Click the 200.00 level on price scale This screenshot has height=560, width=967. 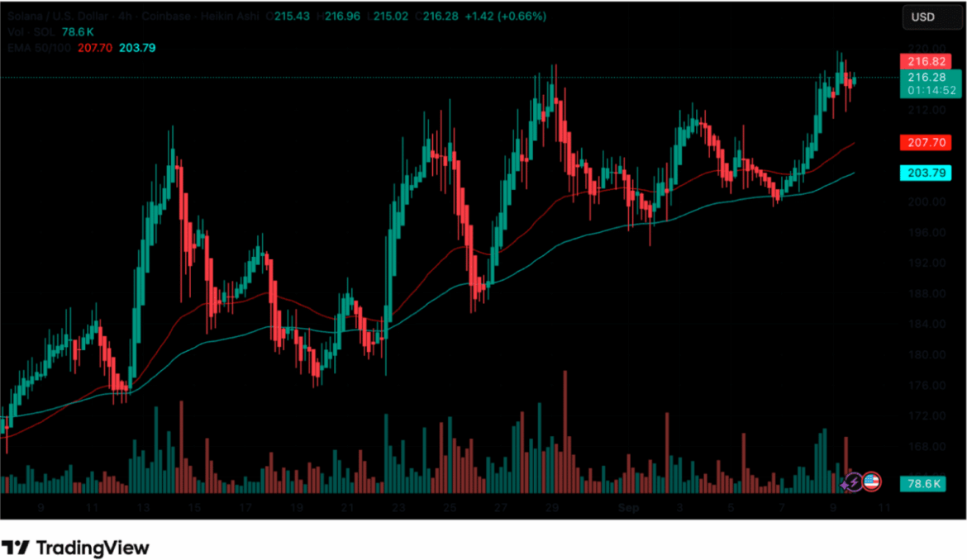[923, 202]
